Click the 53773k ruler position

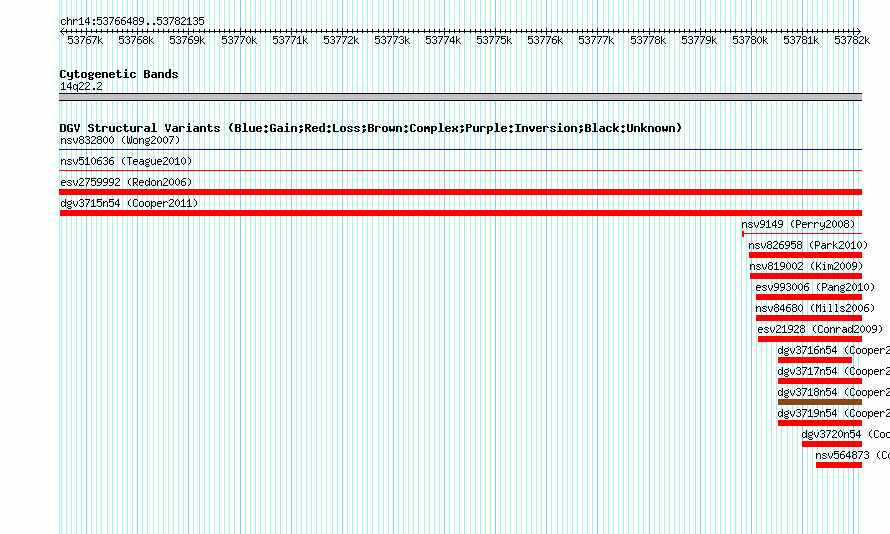pos(392,40)
